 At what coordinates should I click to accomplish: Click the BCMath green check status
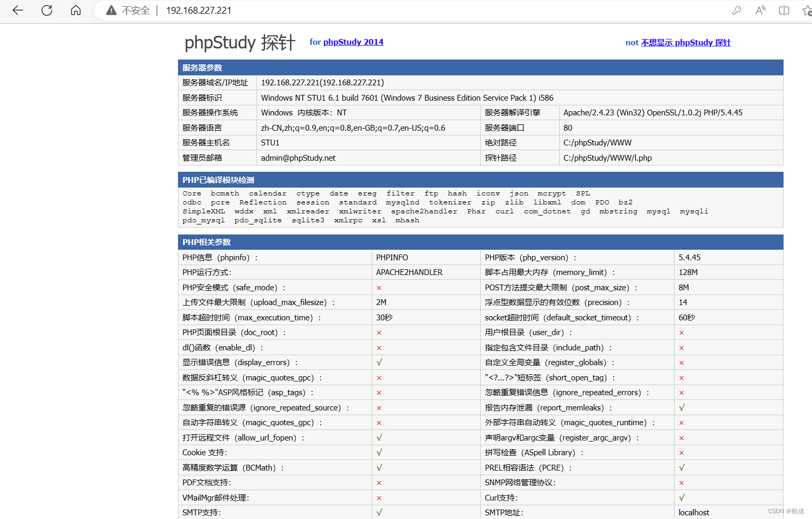pos(379,468)
